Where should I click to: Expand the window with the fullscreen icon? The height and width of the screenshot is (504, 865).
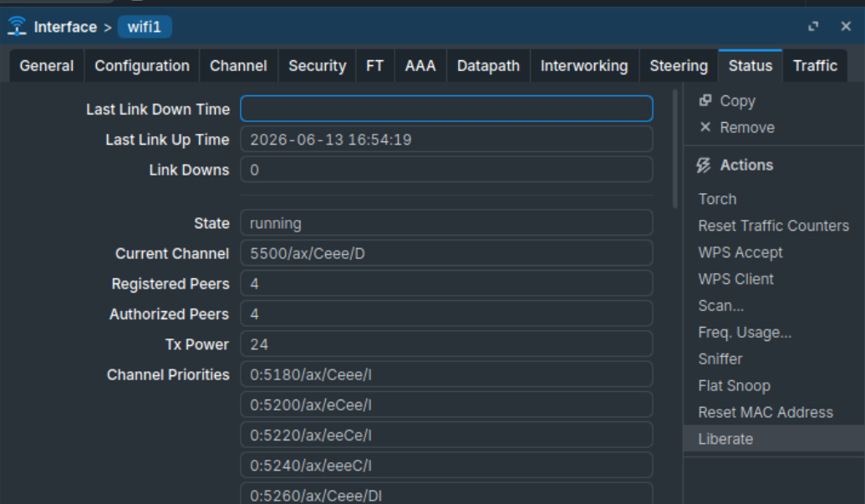[x=813, y=27]
